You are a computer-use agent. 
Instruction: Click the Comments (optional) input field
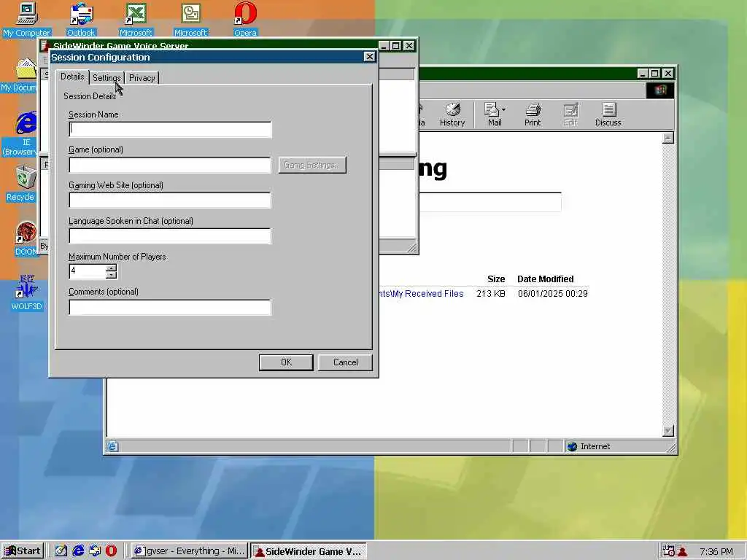tap(170, 308)
